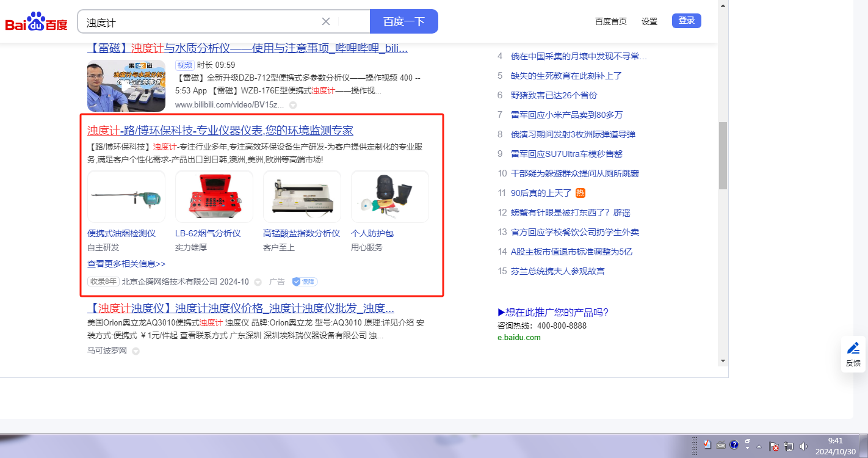Expand dropdown beside bilibili.com result URL

click(x=293, y=105)
